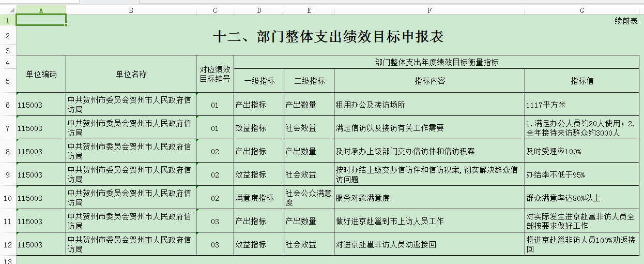Select the cell containing 1117平方米
Viewport: 644px width, 264px height.
582,105
